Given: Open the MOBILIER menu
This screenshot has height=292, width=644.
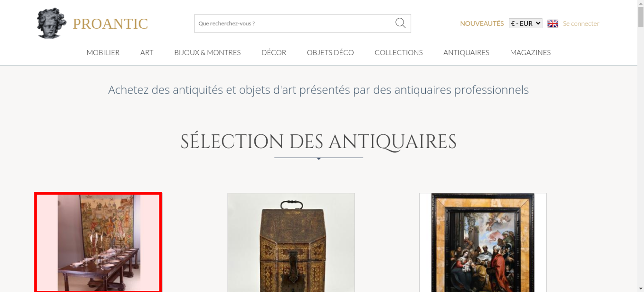Looking at the screenshot, I should pyautogui.click(x=103, y=52).
